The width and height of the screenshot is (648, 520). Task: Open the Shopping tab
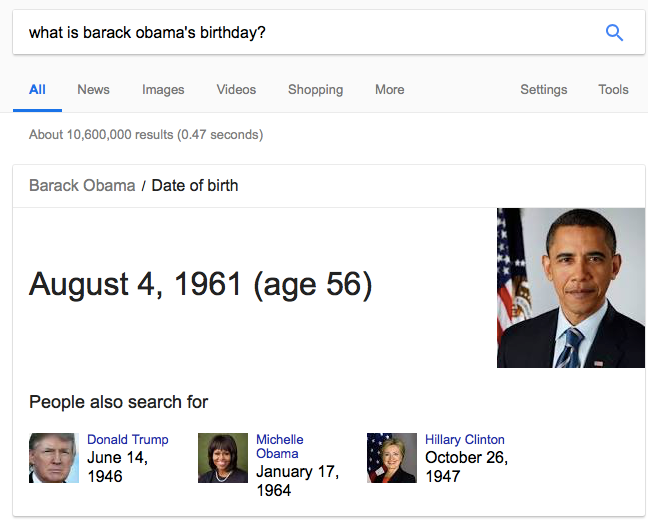coord(315,90)
